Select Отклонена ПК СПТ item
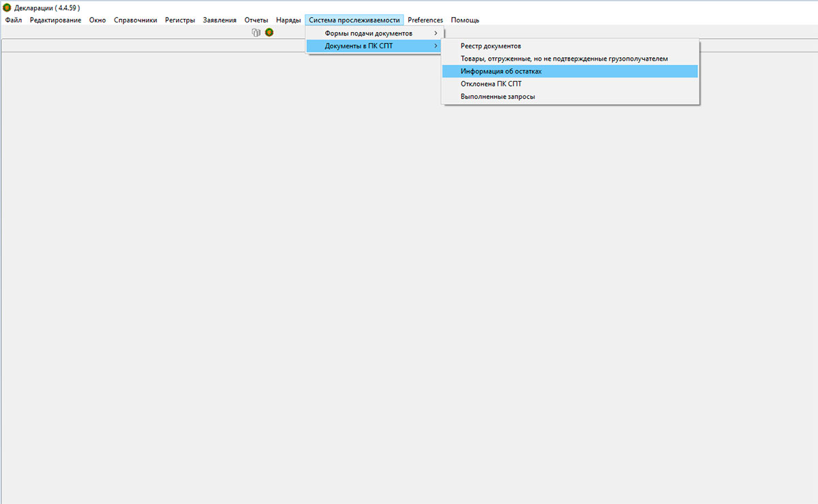The height and width of the screenshot is (504, 818). point(570,84)
